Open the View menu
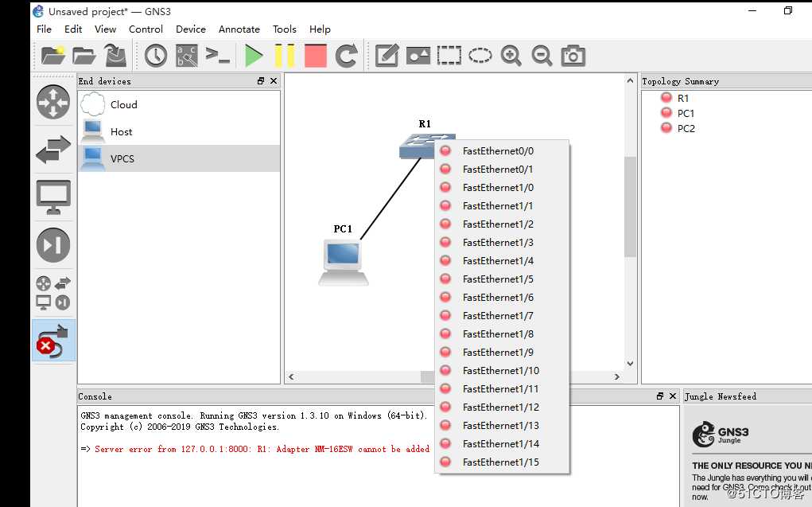Image resolution: width=812 pixels, height=507 pixels. [x=105, y=29]
